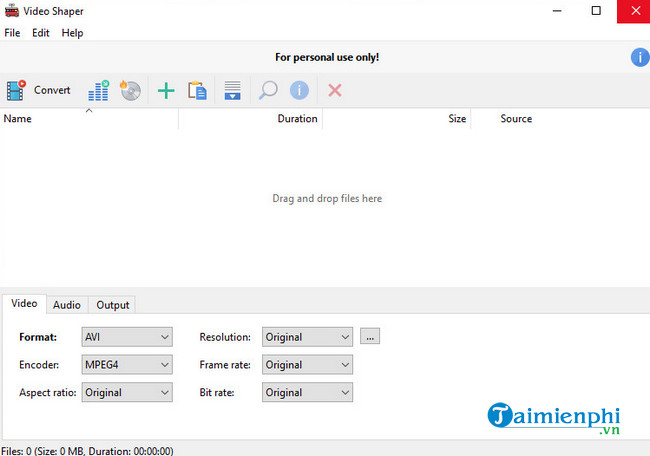Screen dimensions: 650x456
Task: Click the blue list download arrow icon
Action: (232, 91)
